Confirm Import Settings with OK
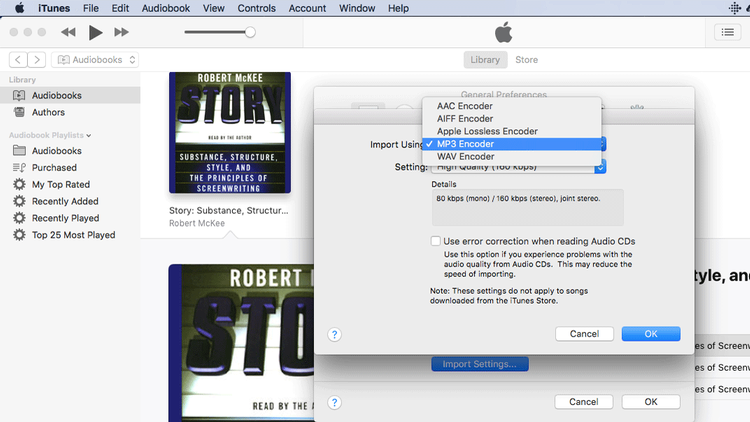The width and height of the screenshot is (750, 422). pyautogui.click(x=651, y=334)
